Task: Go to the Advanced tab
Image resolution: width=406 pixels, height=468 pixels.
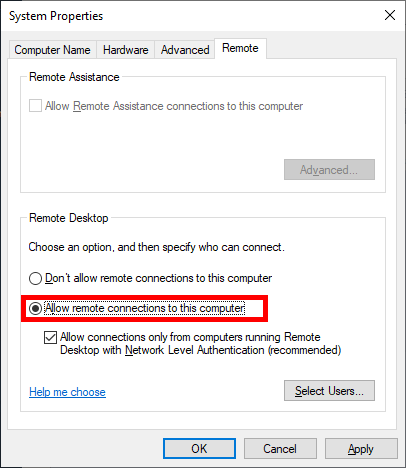Action: [185, 50]
